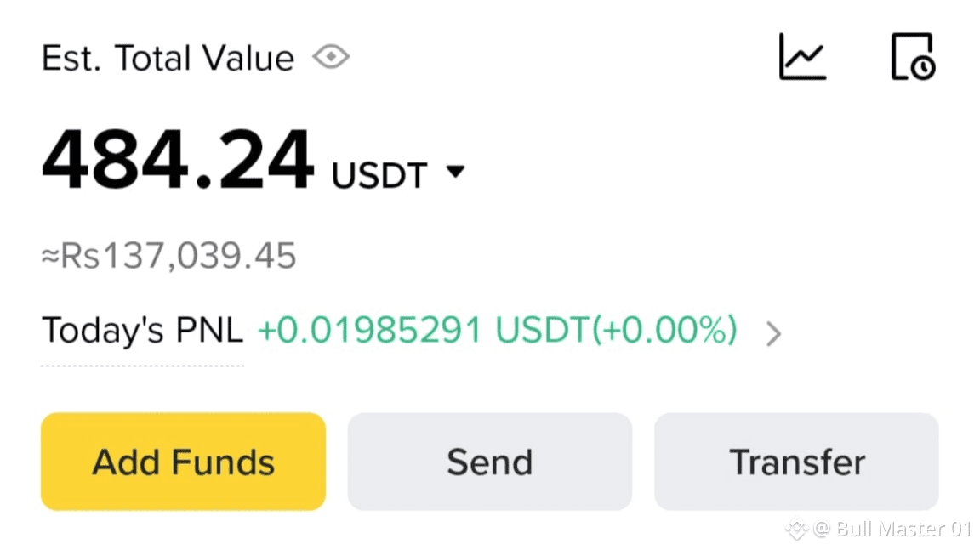Tap the Send button
The width and height of the screenshot is (980, 550).
[489, 462]
